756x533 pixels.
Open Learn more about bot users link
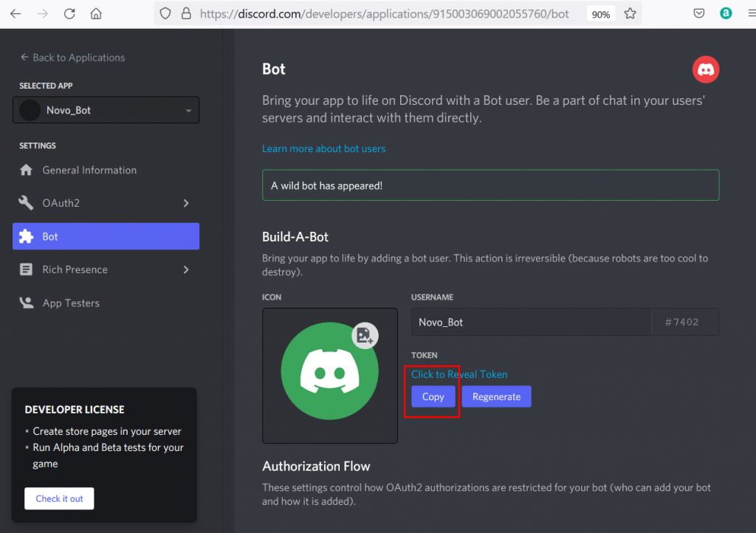pyautogui.click(x=323, y=148)
